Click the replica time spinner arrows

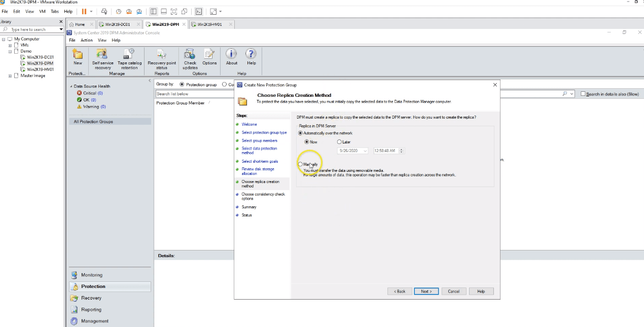[402, 151]
